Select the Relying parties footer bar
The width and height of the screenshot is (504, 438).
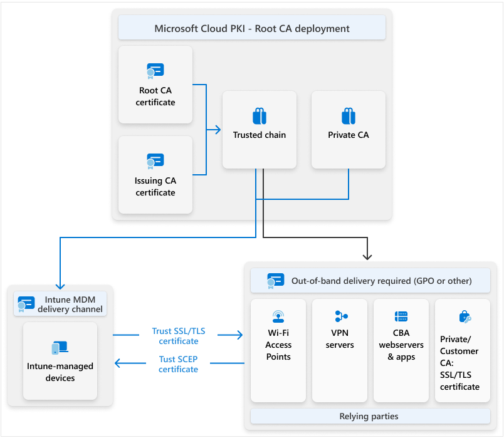[x=369, y=416]
